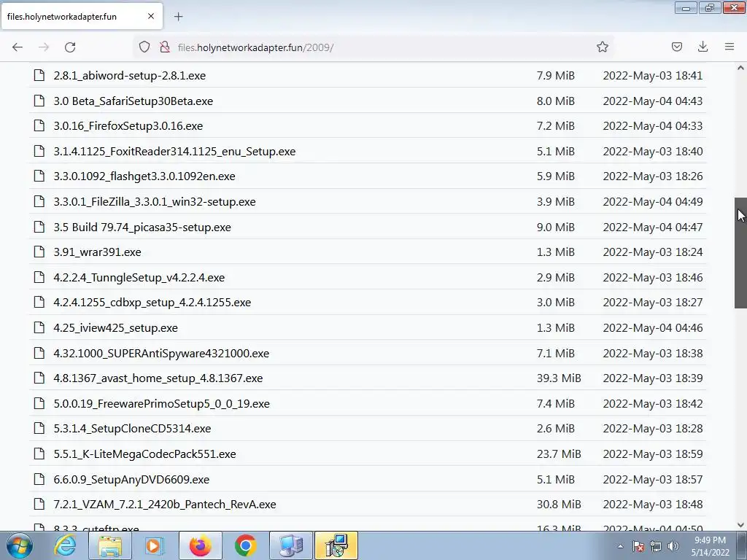The height and width of the screenshot is (560, 747).
Task: Click the file icon beside wrar391.exe
Action: tap(39, 252)
